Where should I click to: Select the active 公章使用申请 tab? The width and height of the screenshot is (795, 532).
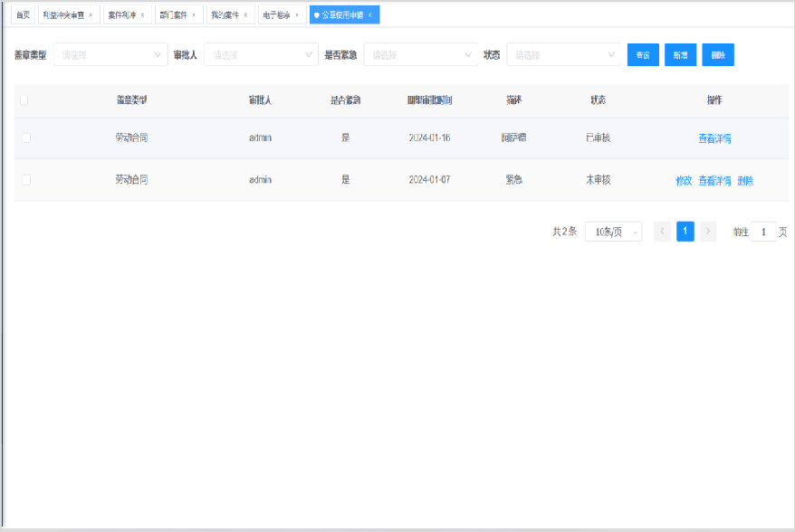click(343, 15)
